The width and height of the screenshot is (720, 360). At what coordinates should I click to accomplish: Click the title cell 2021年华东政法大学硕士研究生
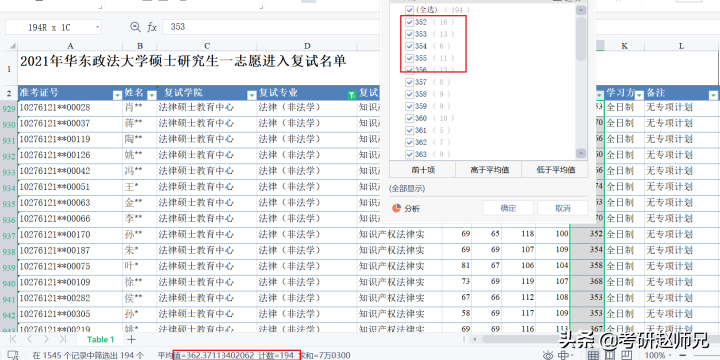tap(183, 62)
